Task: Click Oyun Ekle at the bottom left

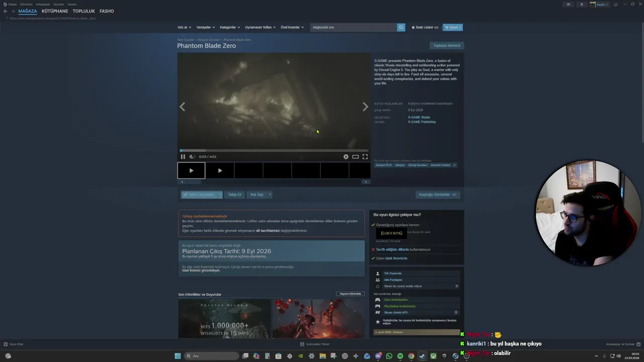Action: pos(14,344)
